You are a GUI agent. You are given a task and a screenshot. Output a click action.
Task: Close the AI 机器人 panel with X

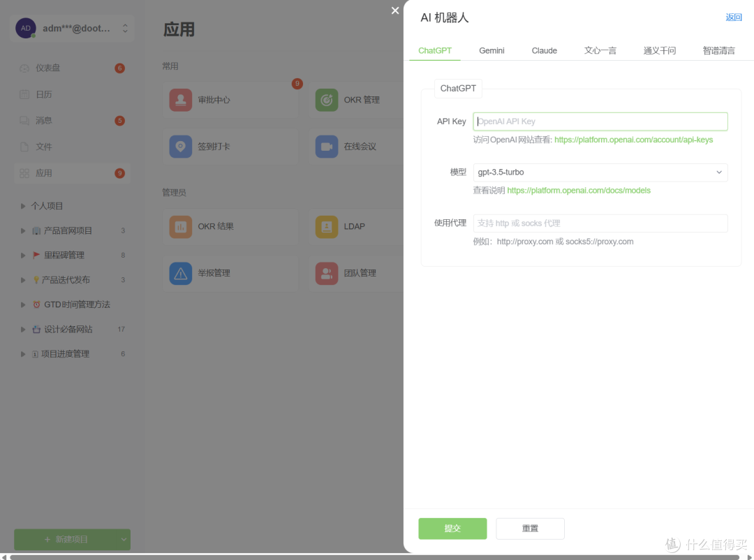(x=394, y=10)
